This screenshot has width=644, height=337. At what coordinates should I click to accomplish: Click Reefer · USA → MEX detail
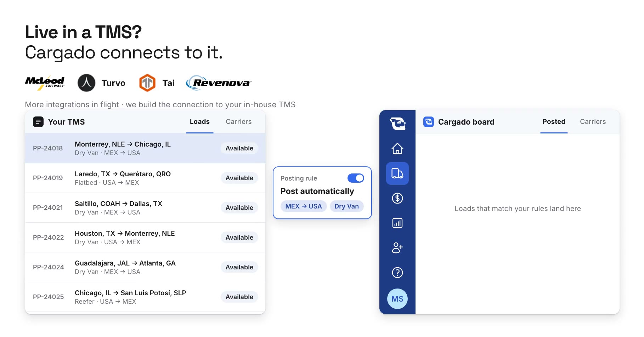click(x=105, y=302)
